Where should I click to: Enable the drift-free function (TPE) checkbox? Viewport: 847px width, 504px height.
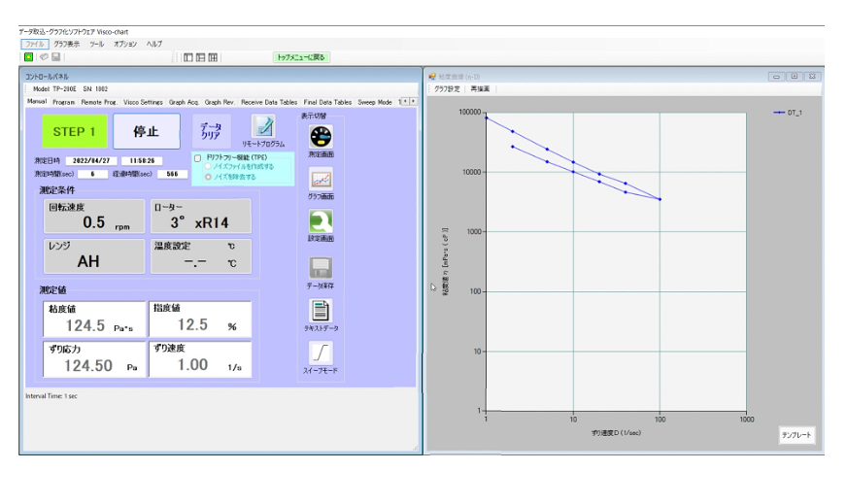(198, 157)
